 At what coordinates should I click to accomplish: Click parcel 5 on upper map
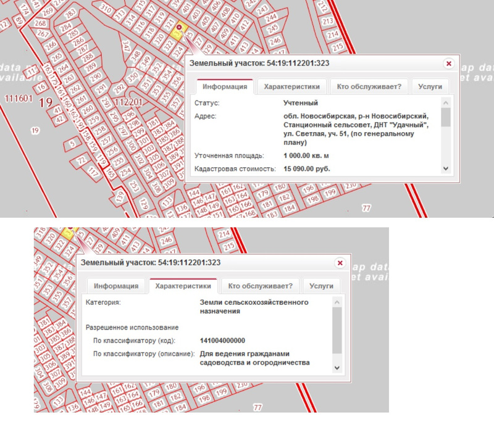click(x=72, y=144)
